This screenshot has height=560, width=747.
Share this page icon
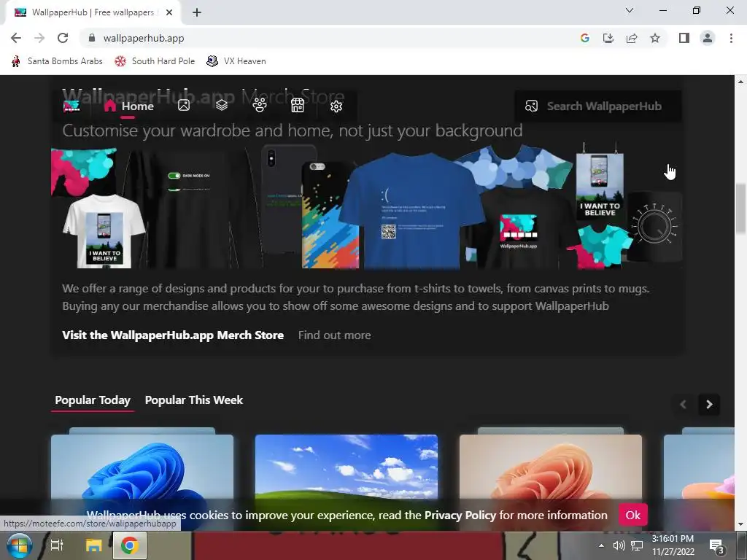[x=632, y=38]
